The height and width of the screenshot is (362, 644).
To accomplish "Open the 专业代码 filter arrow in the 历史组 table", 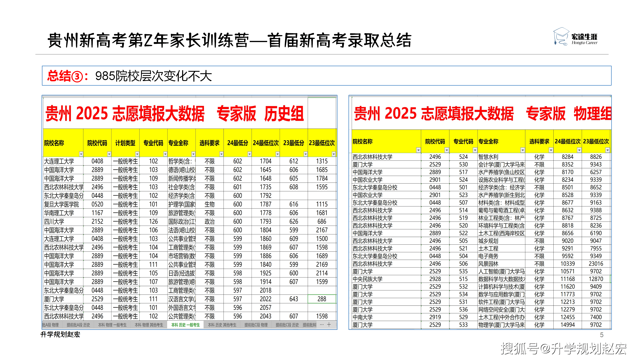I will click(x=165, y=154).
